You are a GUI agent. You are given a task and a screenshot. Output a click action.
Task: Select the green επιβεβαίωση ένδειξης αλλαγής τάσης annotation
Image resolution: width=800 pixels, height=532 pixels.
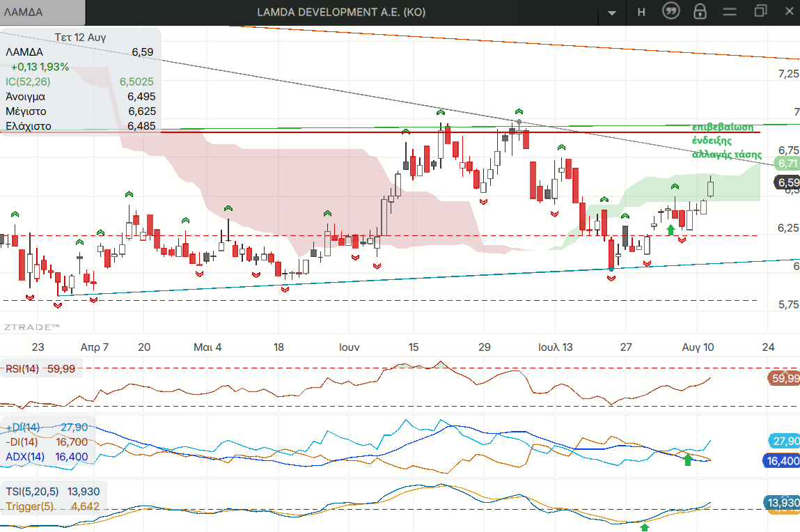726,141
